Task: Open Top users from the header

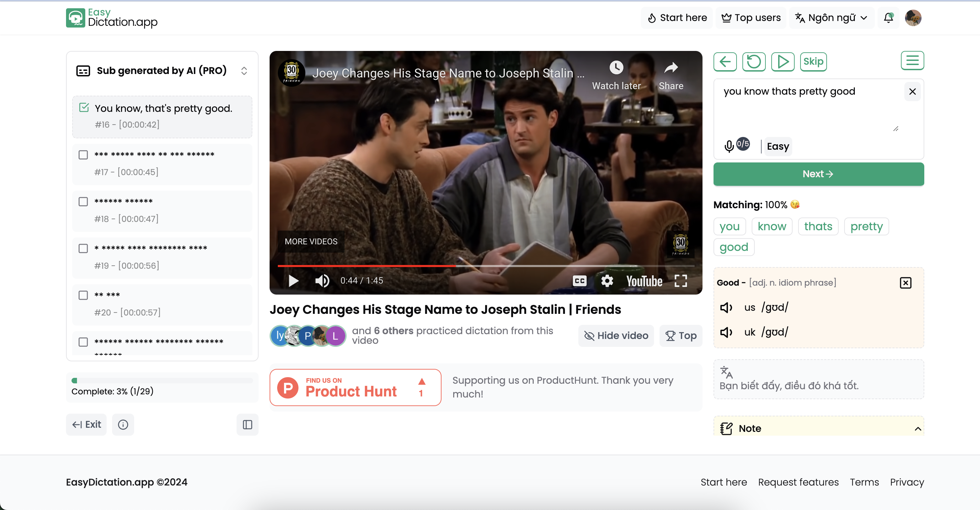Action: pyautogui.click(x=751, y=18)
